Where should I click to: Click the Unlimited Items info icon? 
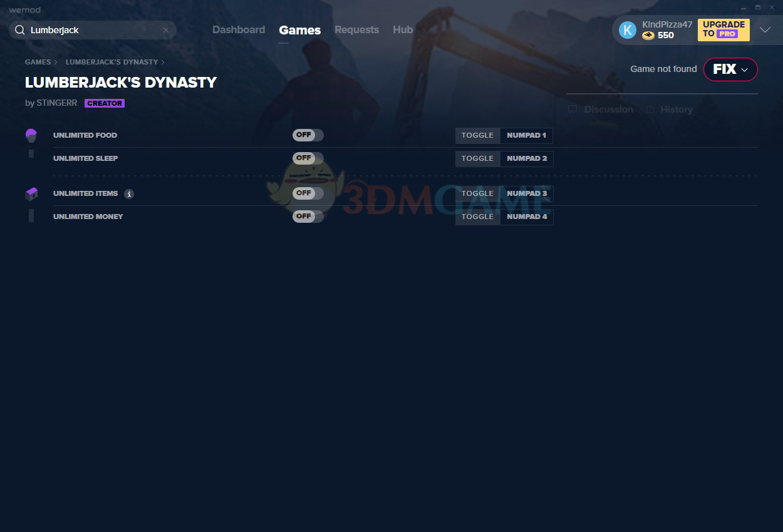[129, 194]
